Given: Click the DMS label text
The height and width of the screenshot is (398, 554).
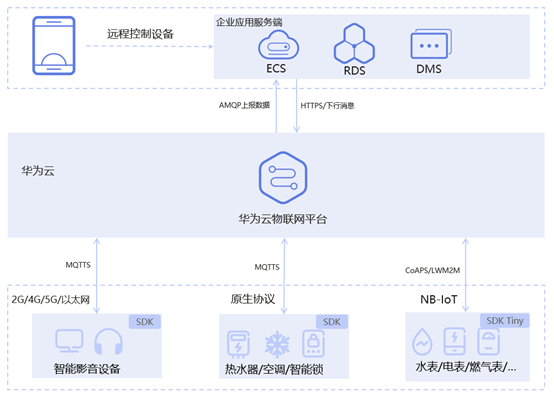Looking at the screenshot, I should point(429,69).
